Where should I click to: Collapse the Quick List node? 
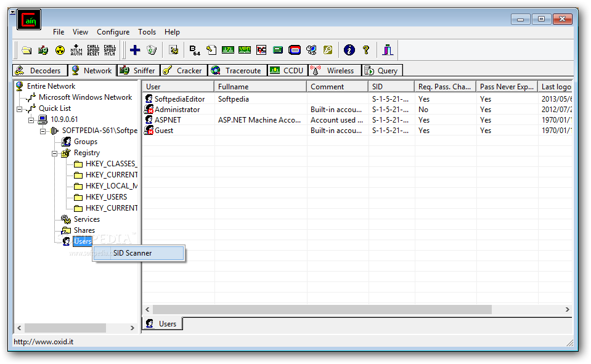click(19, 109)
